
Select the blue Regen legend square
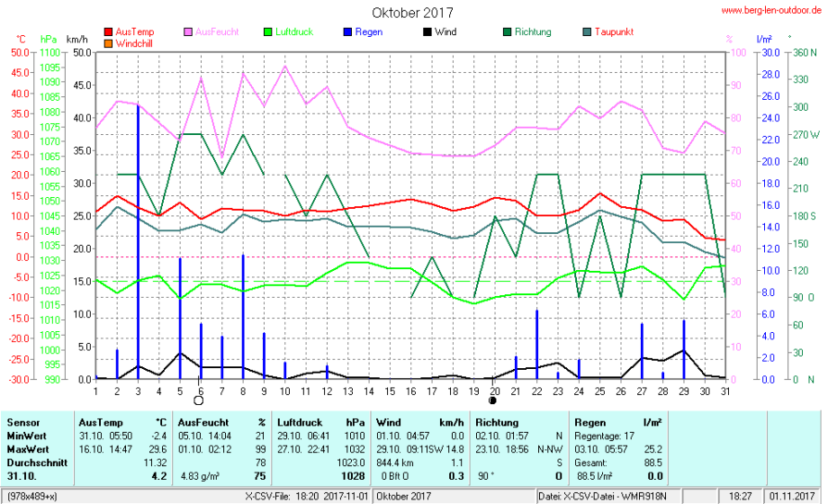point(347,31)
